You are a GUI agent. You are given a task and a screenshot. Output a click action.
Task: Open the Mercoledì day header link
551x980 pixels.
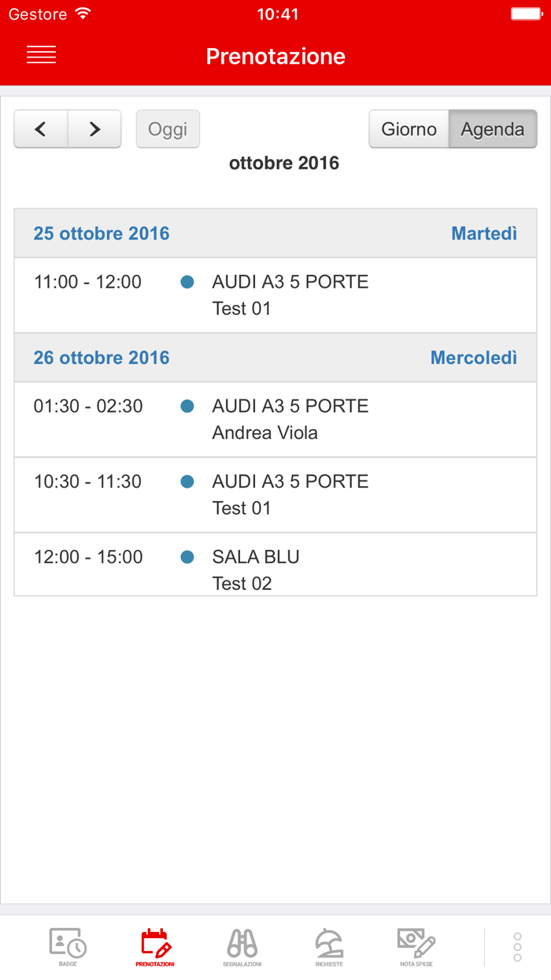[474, 358]
